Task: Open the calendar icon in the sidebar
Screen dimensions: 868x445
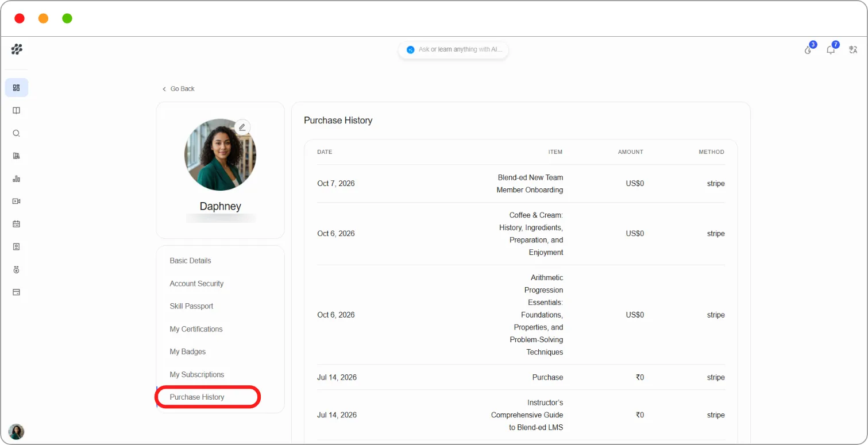Action: click(17, 224)
